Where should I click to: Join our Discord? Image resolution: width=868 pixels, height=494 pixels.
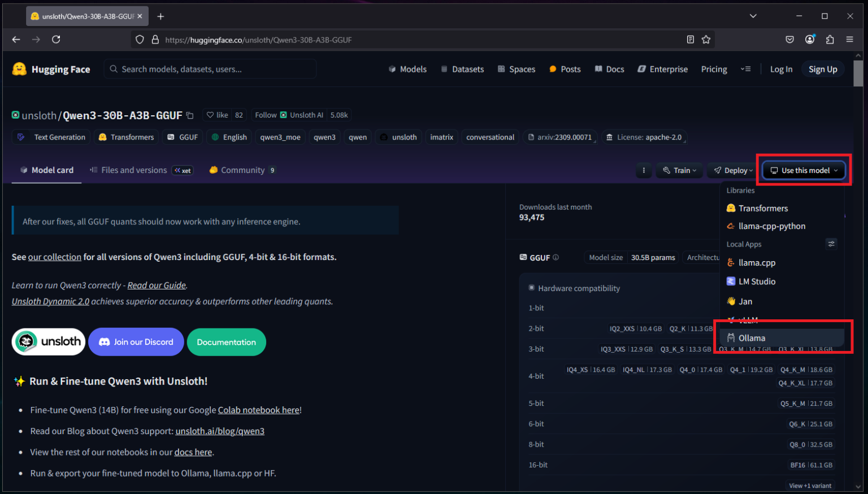point(136,342)
